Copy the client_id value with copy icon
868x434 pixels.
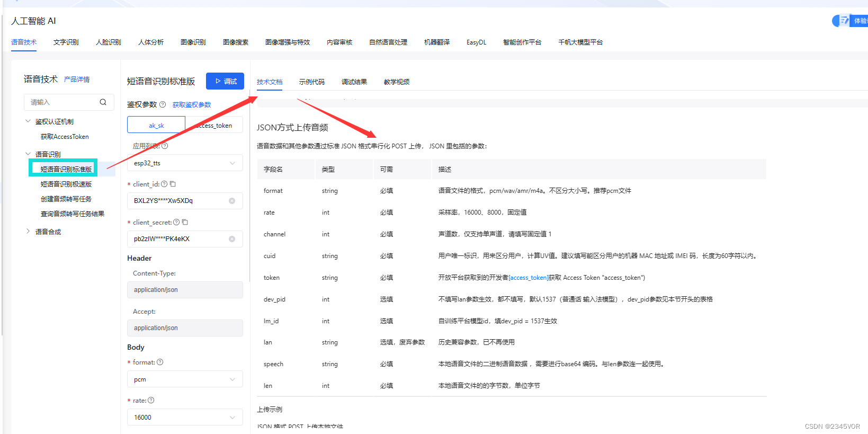point(173,184)
